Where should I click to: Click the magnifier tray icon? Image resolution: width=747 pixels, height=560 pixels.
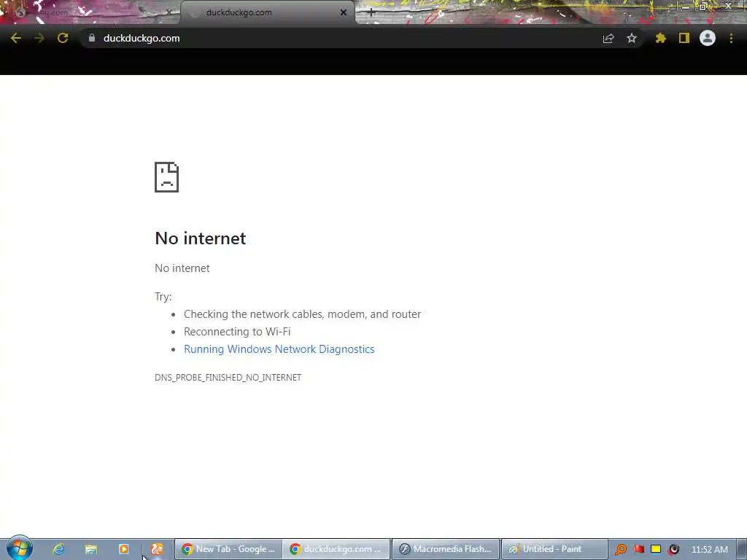[x=620, y=549]
